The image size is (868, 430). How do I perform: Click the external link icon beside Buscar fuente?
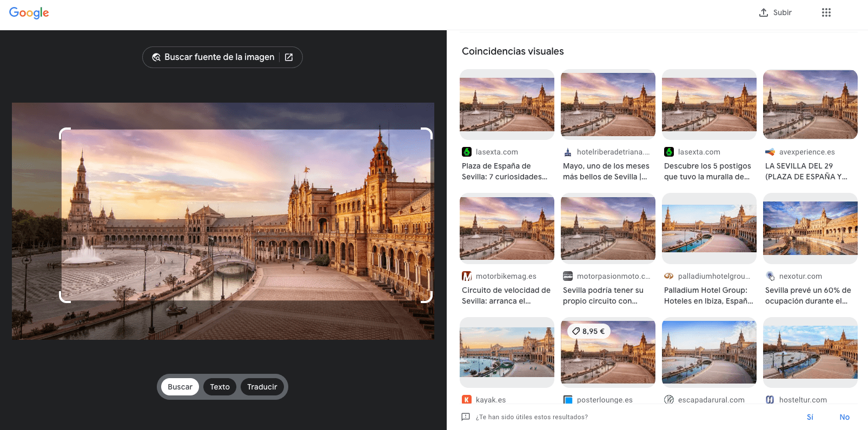point(289,57)
